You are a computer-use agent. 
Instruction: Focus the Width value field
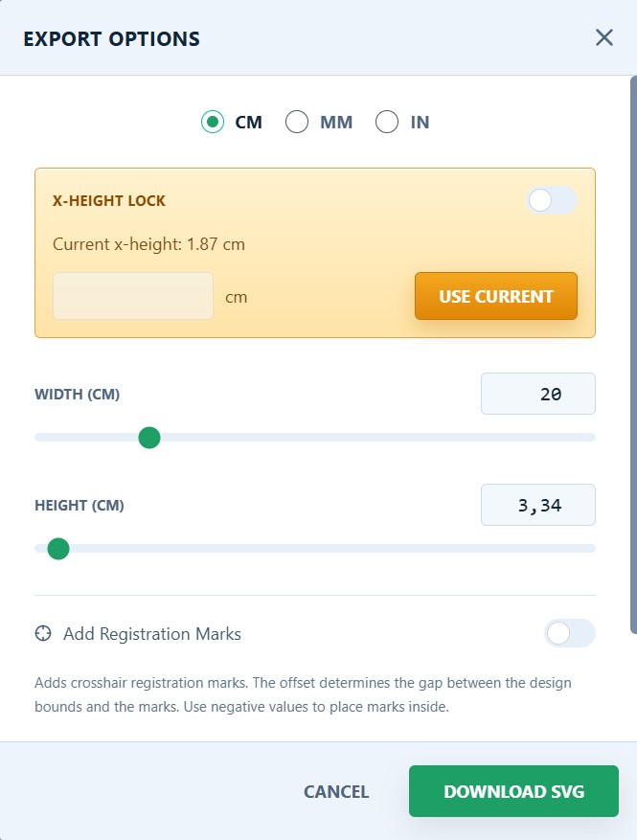point(537,394)
